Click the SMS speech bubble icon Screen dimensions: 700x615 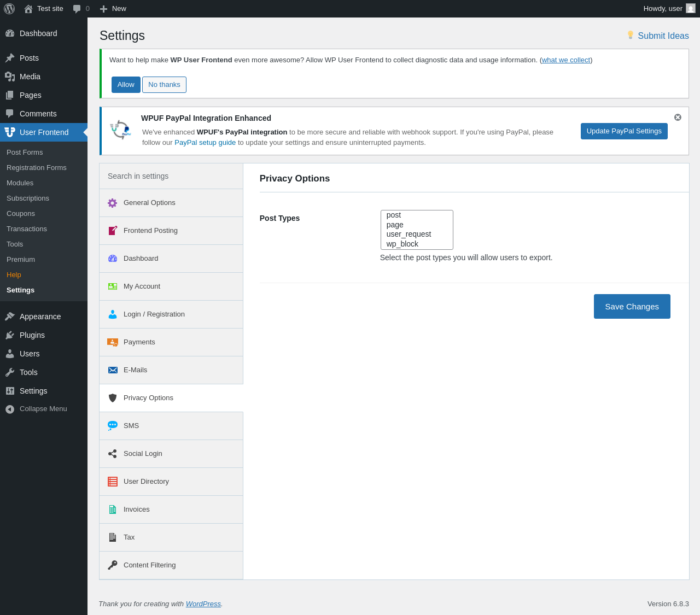[x=113, y=426]
